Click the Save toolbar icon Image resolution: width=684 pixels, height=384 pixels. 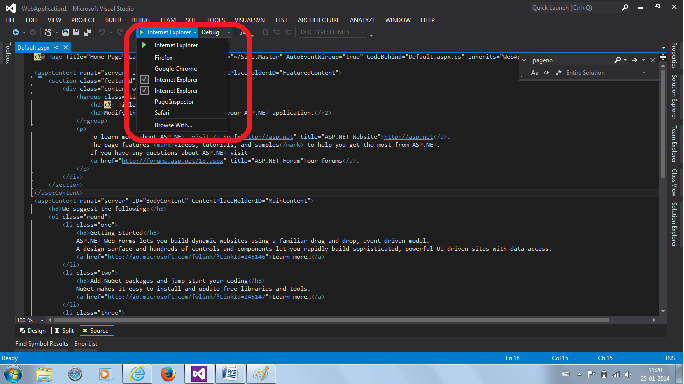[x=76, y=32]
